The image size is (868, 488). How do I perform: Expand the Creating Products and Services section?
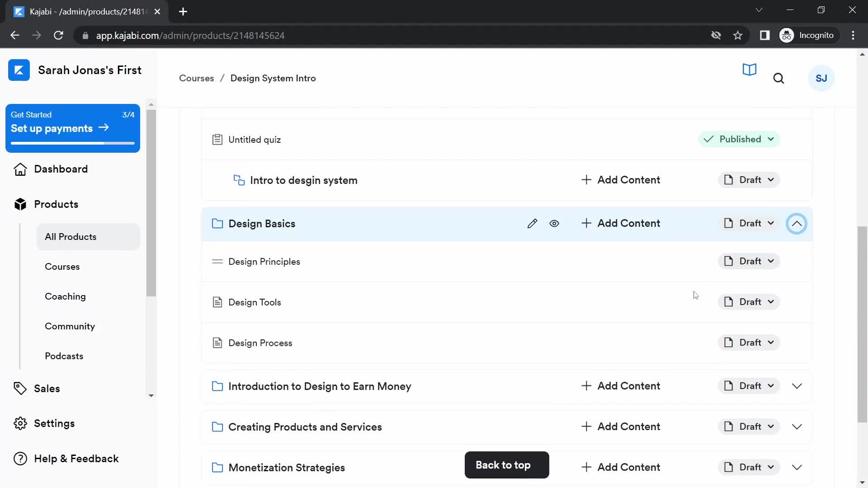797,427
